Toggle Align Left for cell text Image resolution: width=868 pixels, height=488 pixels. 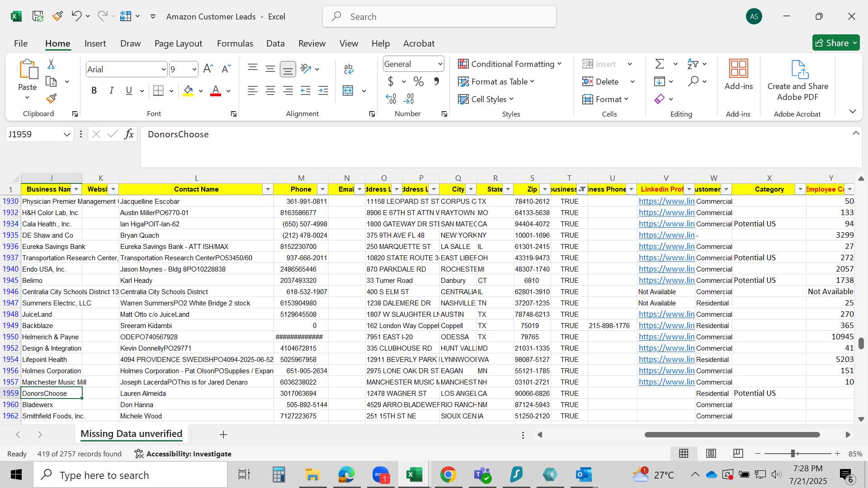click(x=252, y=91)
